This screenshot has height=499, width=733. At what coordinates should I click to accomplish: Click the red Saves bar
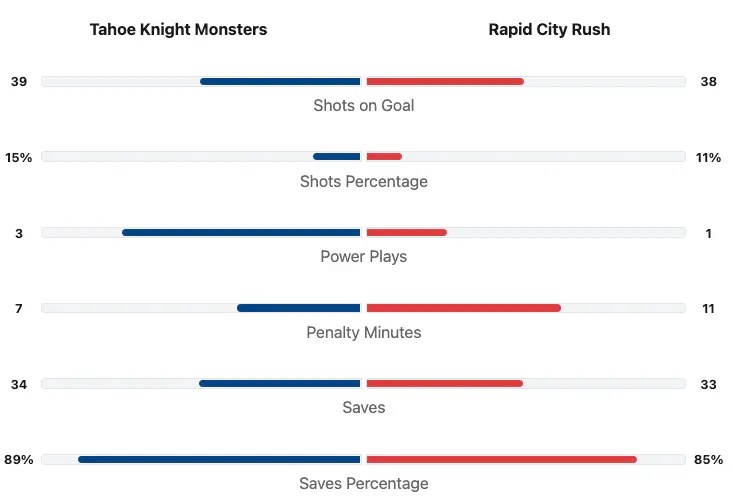444,383
